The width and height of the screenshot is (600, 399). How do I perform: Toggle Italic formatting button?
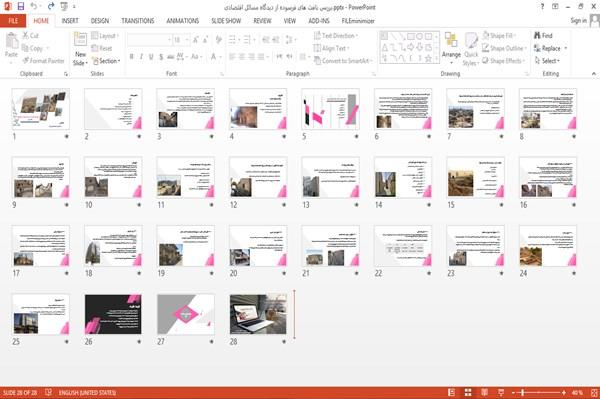tap(141, 57)
